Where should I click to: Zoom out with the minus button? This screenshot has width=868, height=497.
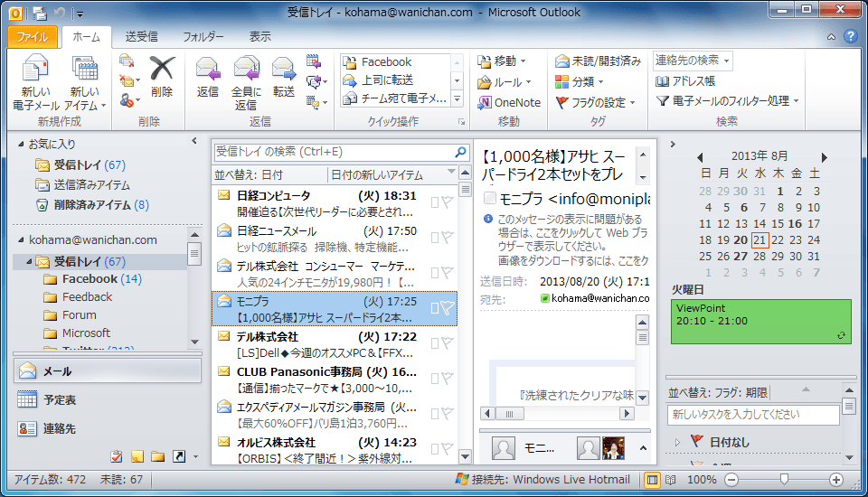[x=731, y=480]
